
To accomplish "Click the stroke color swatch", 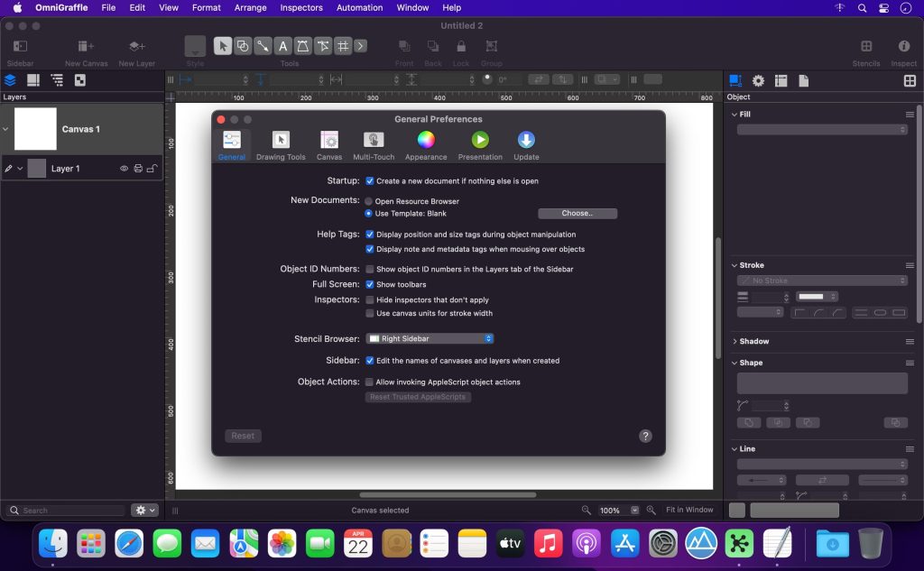I will 814,297.
